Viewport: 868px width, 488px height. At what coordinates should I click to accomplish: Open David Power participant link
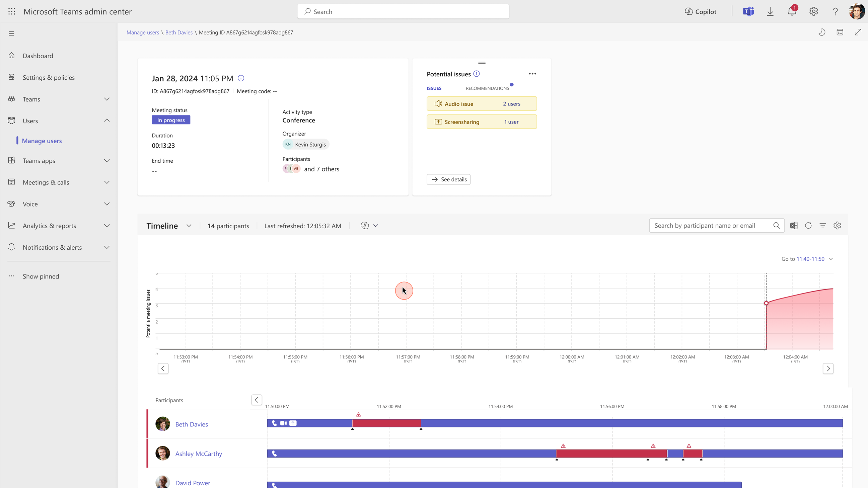pyautogui.click(x=193, y=483)
